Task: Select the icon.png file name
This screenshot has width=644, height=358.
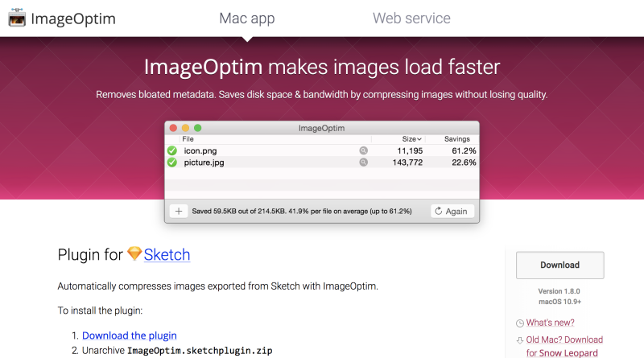Action: [200, 150]
